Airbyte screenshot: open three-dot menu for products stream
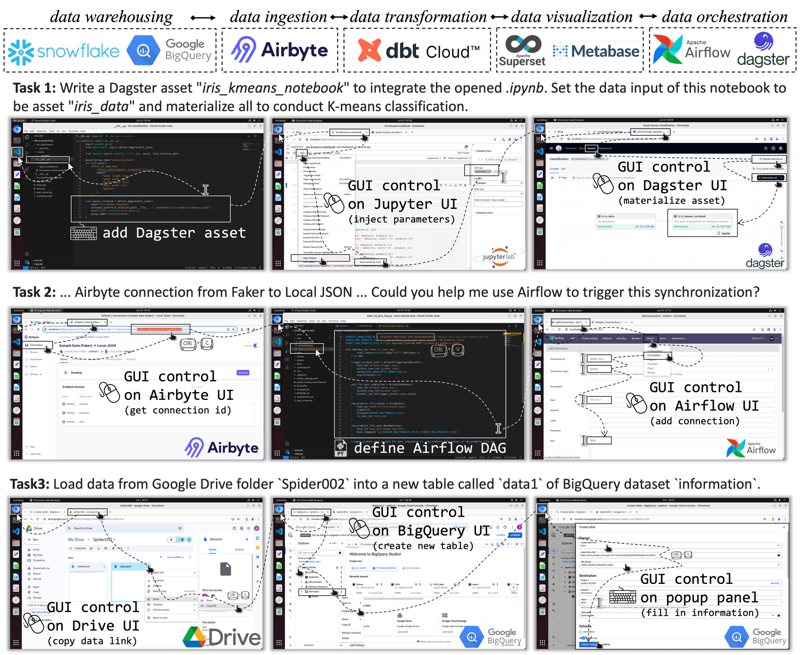 254,404
